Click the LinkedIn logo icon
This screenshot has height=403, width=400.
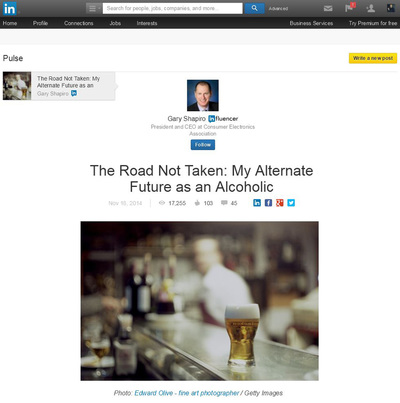pos(9,9)
